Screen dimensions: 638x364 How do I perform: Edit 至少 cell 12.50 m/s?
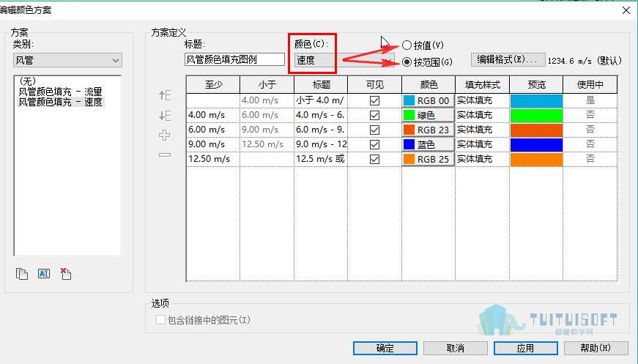pos(213,159)
